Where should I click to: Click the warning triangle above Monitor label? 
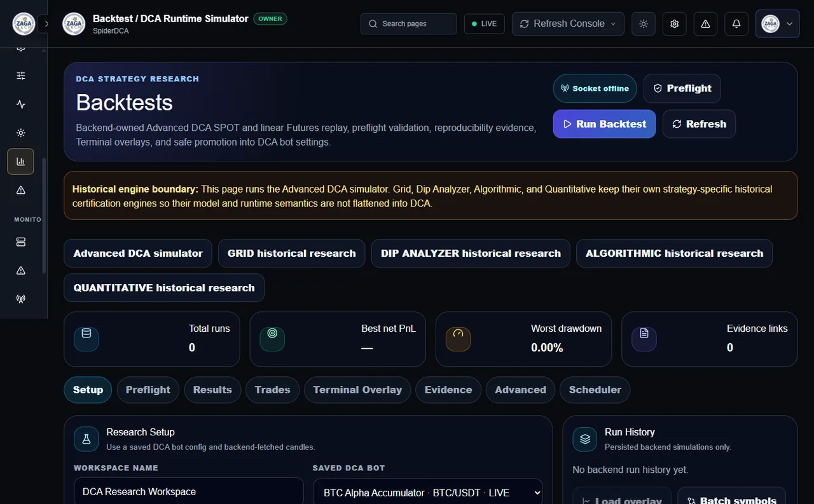21,190
